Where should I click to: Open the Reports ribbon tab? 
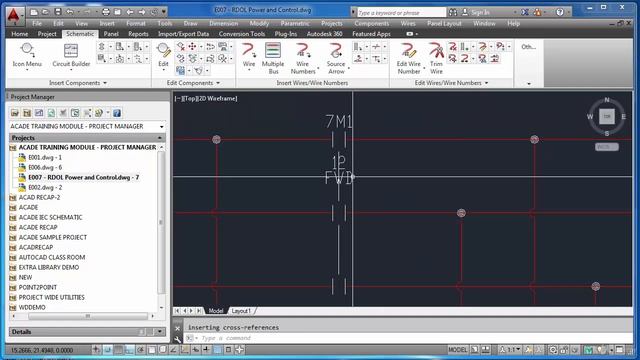click(x=138, y=34)
